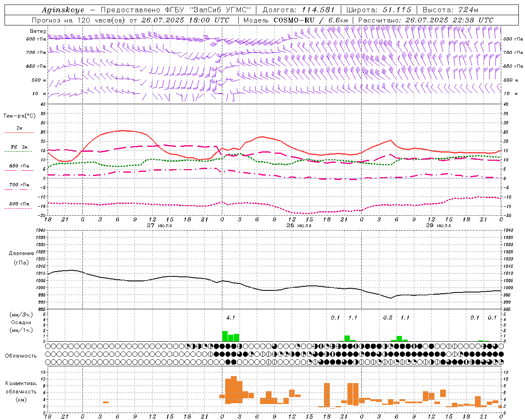Click the 0.2 precipitation value label

point(388,317)
